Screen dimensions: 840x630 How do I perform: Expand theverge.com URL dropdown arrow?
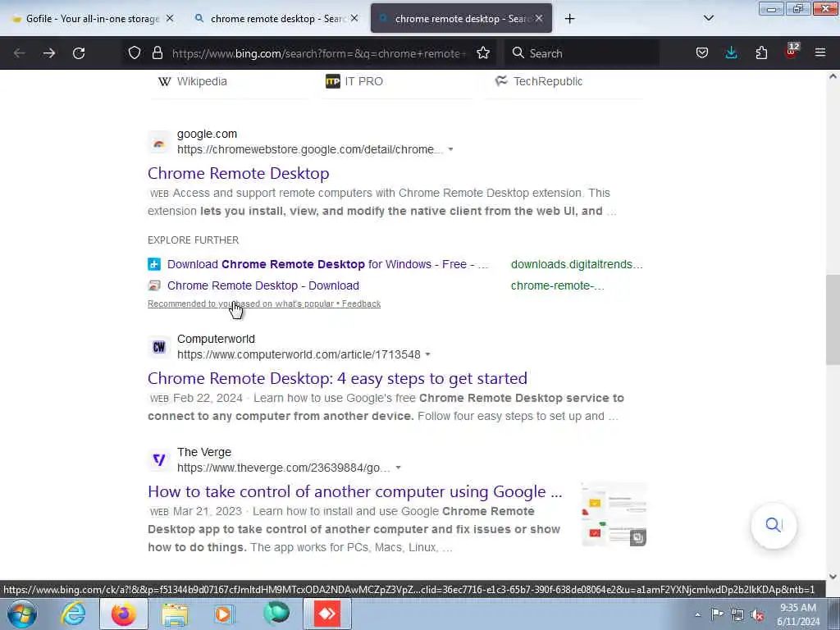[398, 468]
